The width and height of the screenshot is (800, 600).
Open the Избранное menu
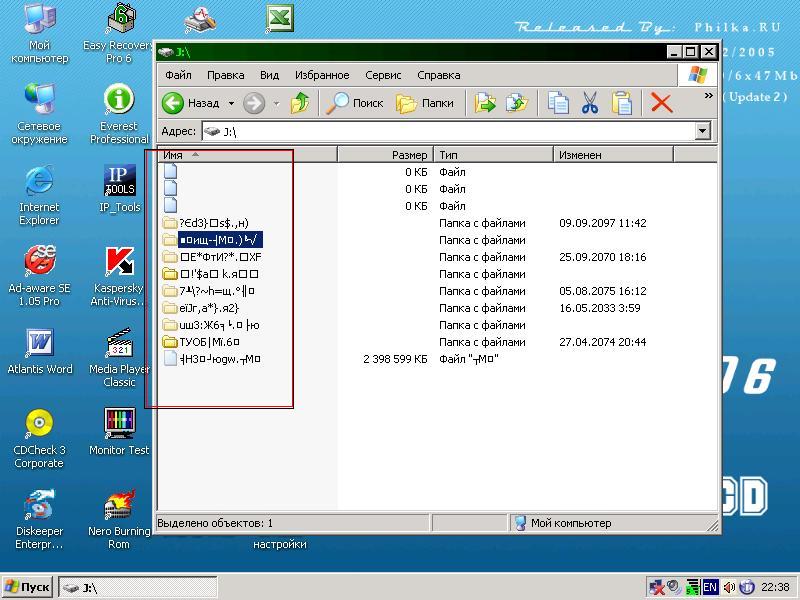(321, 75)
